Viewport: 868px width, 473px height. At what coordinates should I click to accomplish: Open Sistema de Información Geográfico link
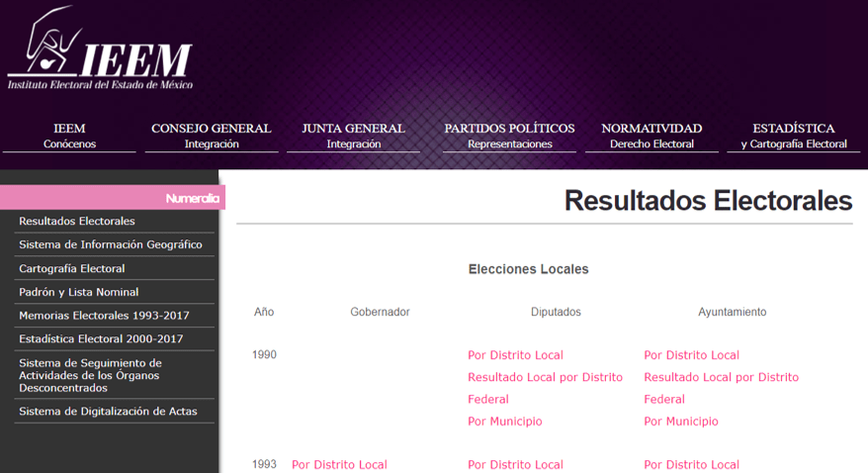point(110,245)
